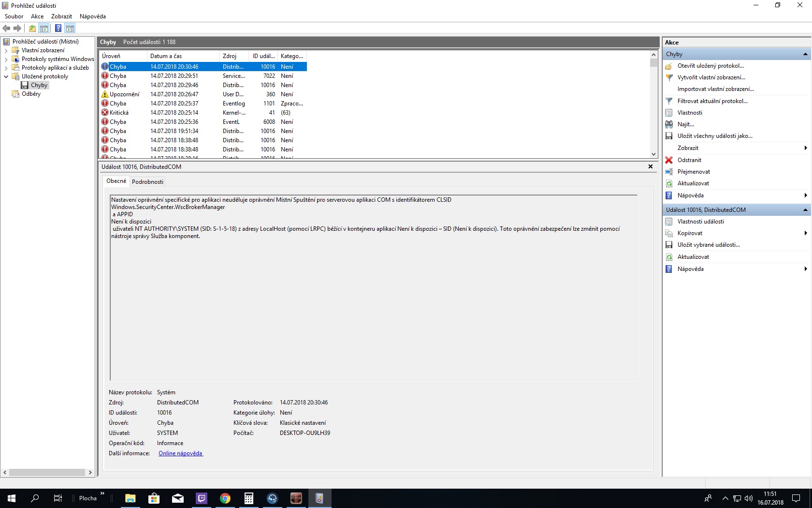Click the Online nápověda link
812x508 pixels.
coord(180,453)
